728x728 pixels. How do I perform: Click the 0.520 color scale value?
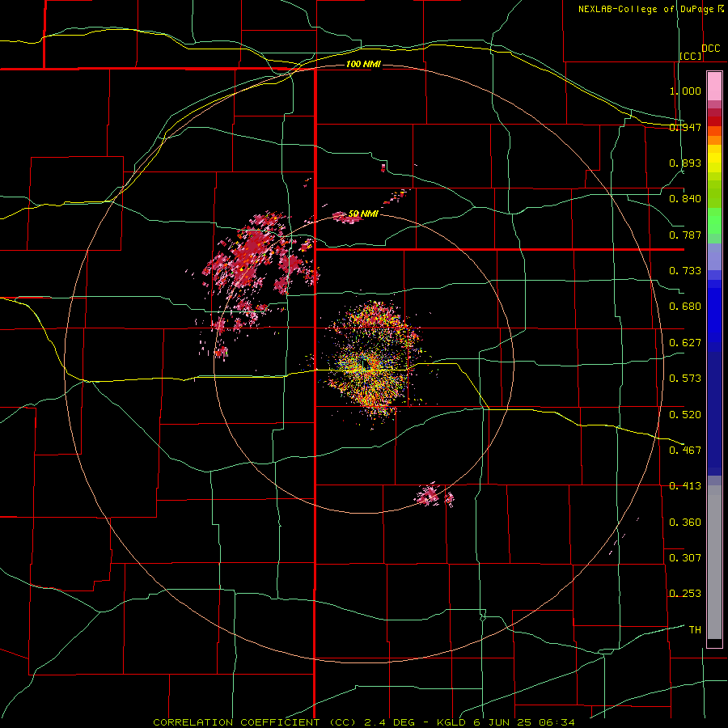[x=685, y=415]
